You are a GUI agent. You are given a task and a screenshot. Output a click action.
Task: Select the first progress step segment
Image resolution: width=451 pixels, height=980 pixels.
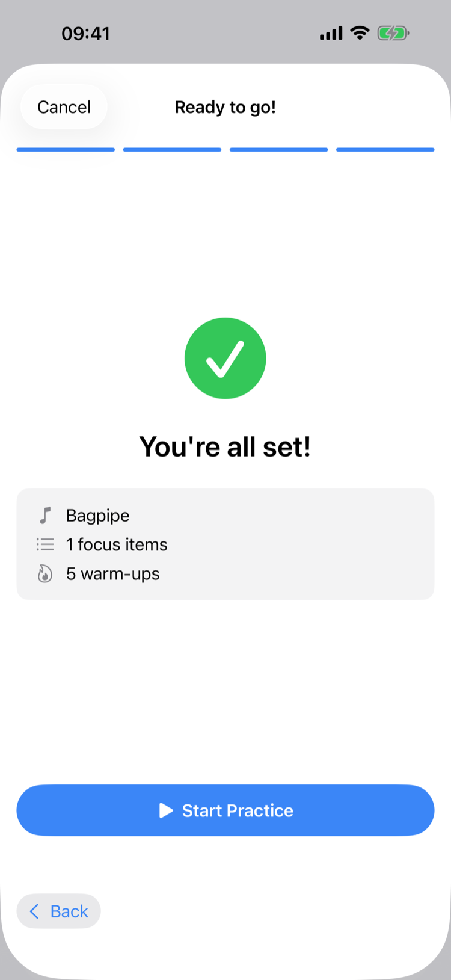pos(66,150)
